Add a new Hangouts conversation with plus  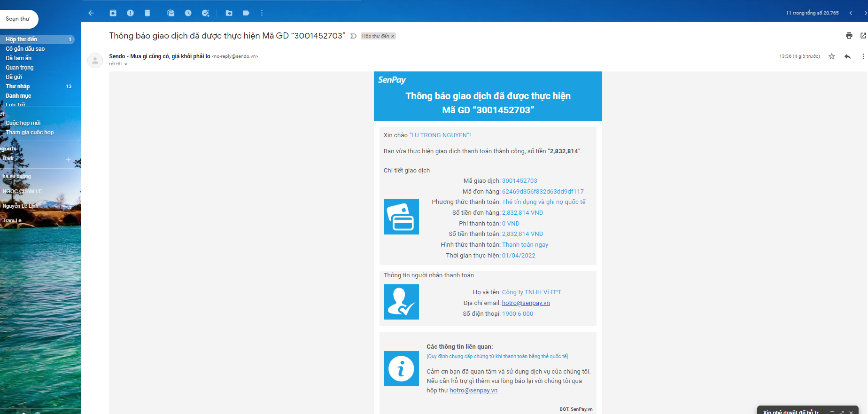pyautogui.click(x=68, y=159)
